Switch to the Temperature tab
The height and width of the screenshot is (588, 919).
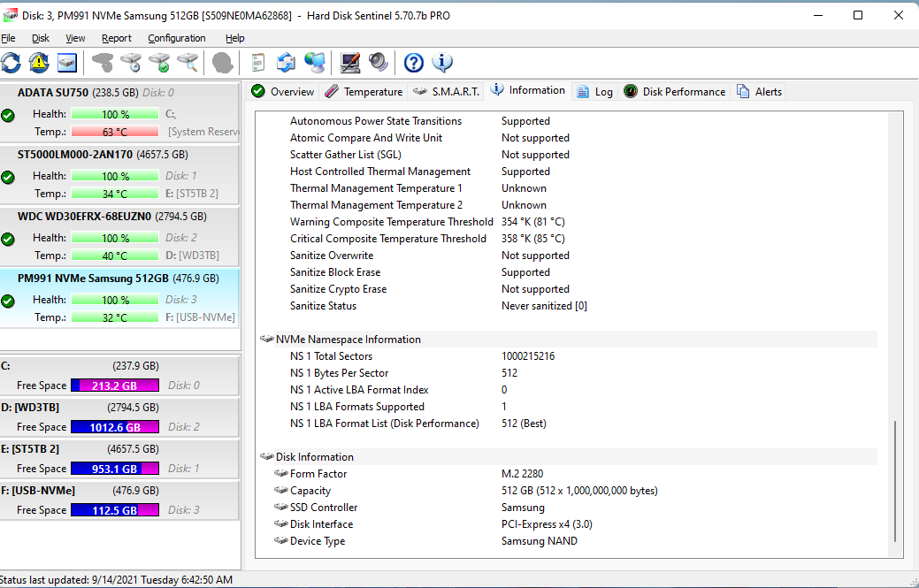tap(364, 92)
